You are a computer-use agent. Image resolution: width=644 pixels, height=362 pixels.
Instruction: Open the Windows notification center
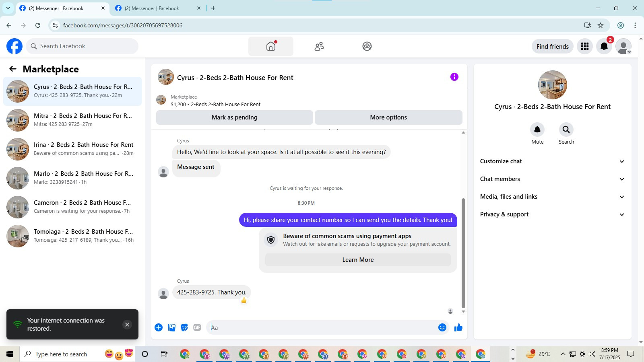click(631, 354)
